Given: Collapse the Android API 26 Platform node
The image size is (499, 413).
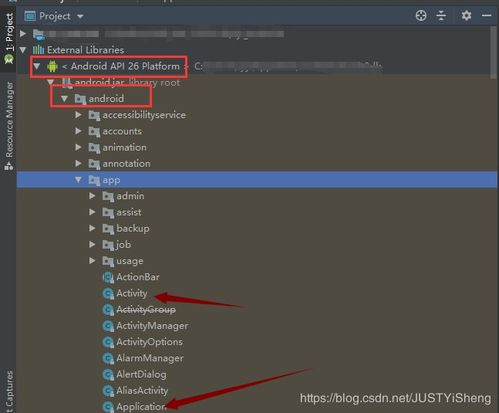Looking at the screenshot, I should tap(37, 66).
